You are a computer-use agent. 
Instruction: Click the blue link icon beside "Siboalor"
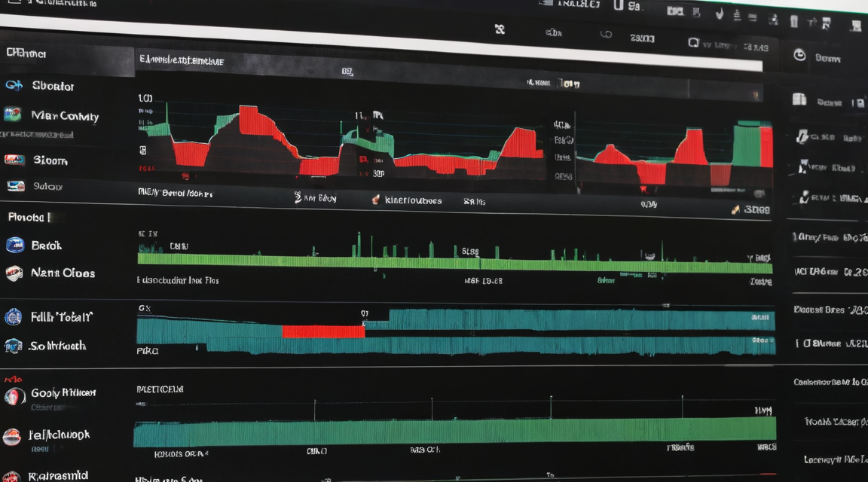14,85
